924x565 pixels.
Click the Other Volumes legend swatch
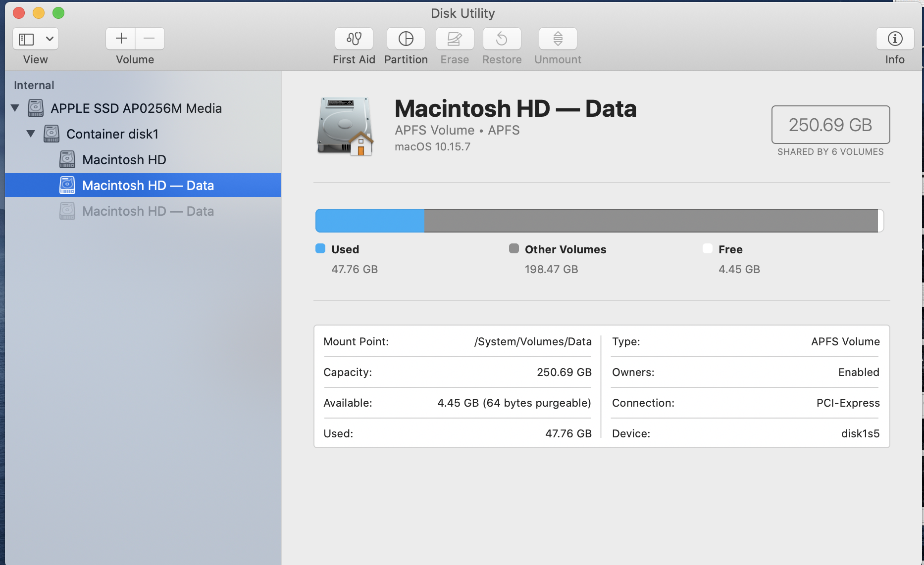pos(514,249)
